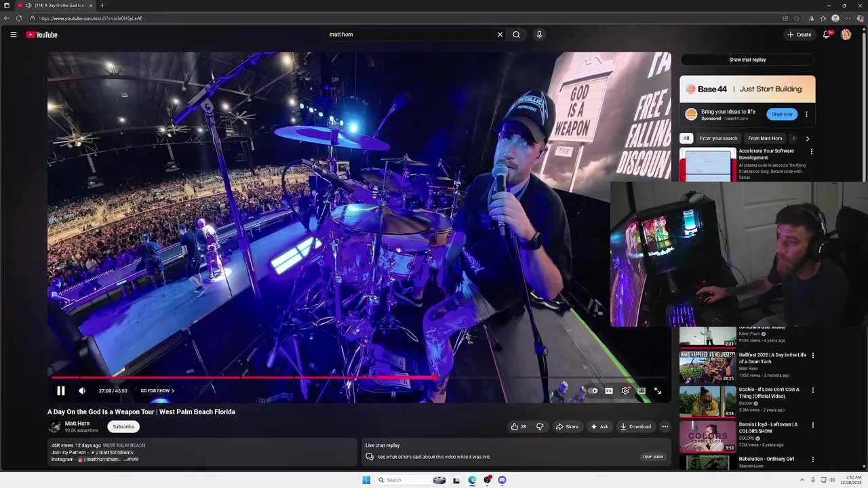Subscribe to Matt Horn channel
Viewport: 868px width, 488px height.
[123, 426]
